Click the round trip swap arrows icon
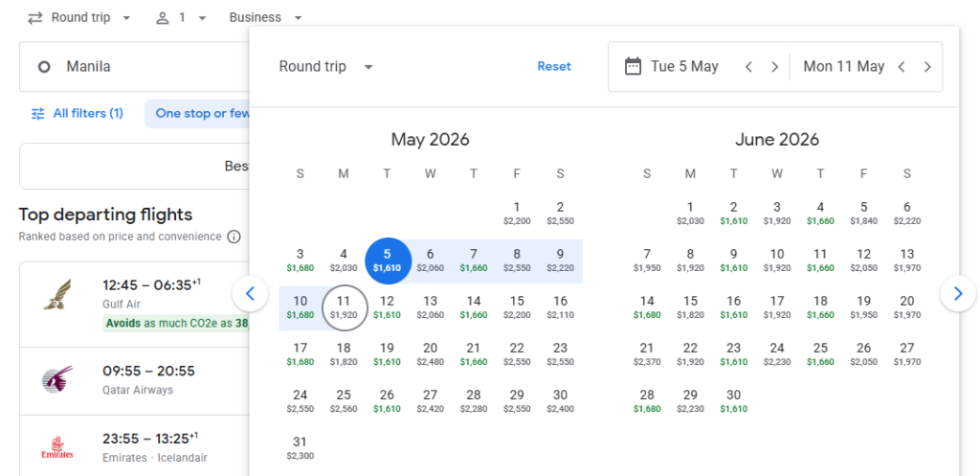The image size is (980, 476). [x=35, y=17]
